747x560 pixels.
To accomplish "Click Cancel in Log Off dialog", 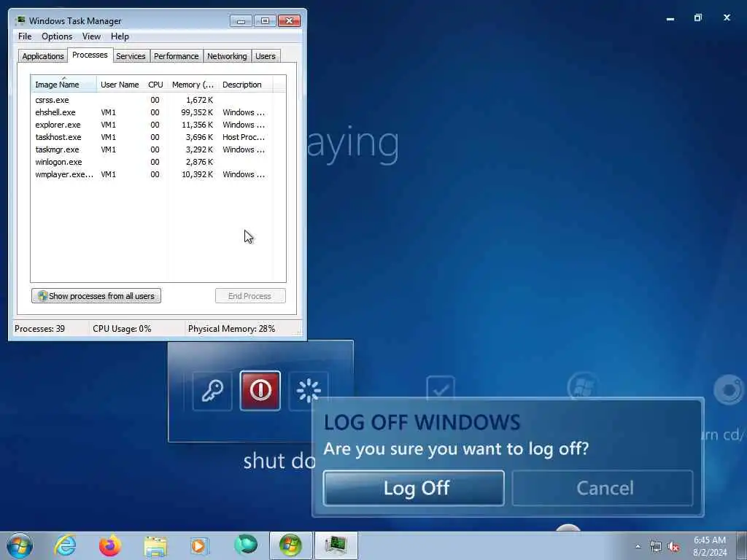I will pyautogui.click(x=603, y=488).
